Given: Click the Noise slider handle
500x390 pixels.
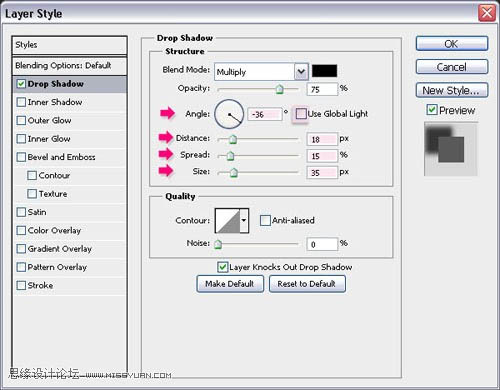Looking at the screenshot, I should [218, 244].
